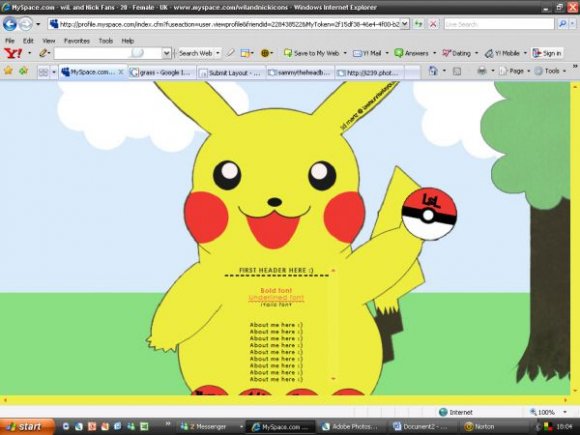Open the Search Web dropdown arrow

(x=218, y=53)
